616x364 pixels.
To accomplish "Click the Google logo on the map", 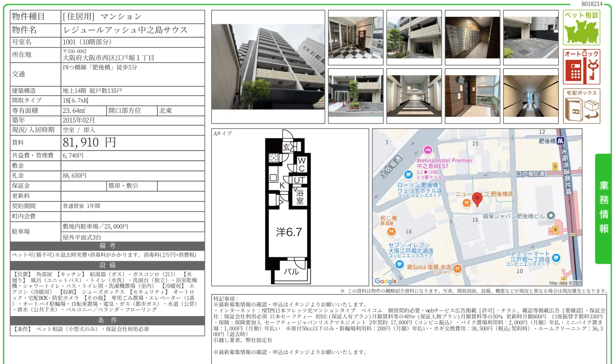I will 386,281.
